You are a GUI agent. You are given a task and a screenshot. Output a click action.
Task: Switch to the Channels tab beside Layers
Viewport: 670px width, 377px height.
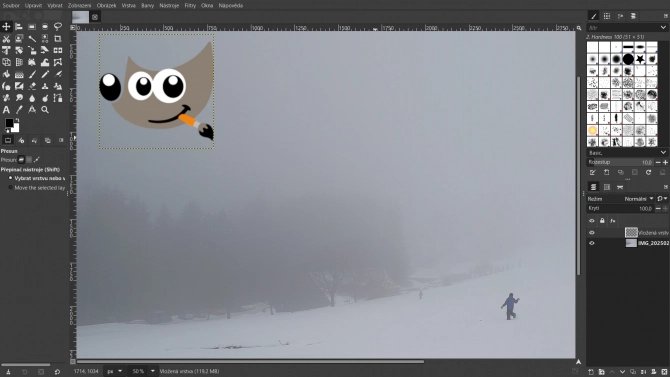[607, 187]
